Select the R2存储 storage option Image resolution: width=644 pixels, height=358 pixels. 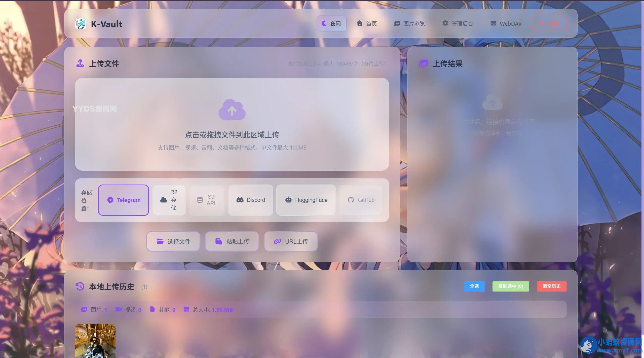[169, 200]
